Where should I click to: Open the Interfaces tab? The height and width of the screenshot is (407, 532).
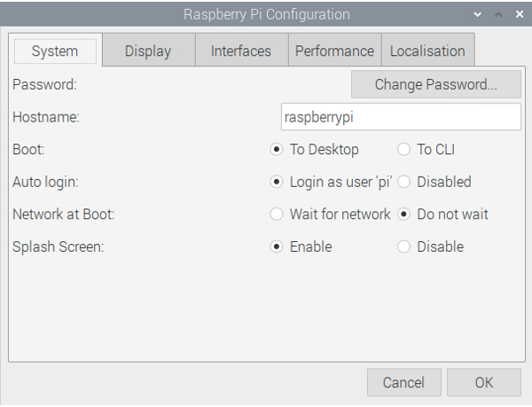click(x=241, y=51)
